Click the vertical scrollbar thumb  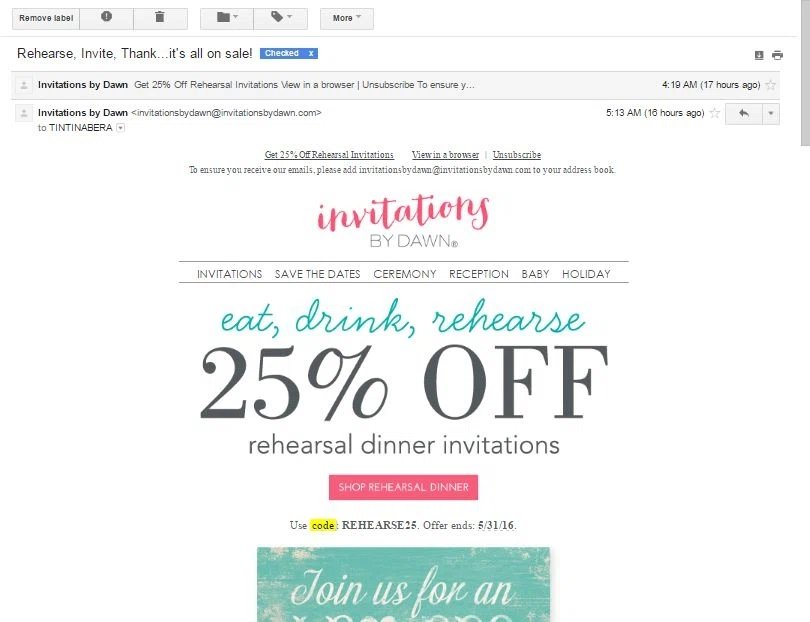pyautogui.click(x=805, y=72)
